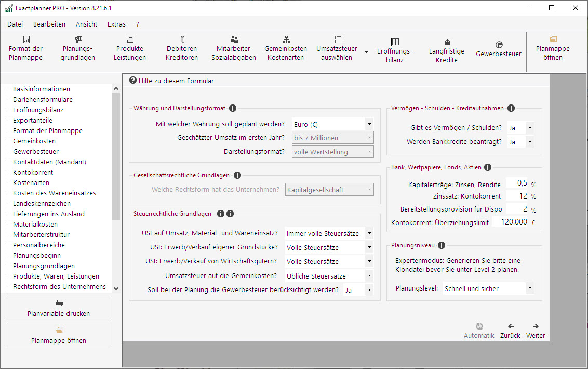Click the Eröffnungsbilanz toolbar icon
Screen dimensions: 588x369
395,42
